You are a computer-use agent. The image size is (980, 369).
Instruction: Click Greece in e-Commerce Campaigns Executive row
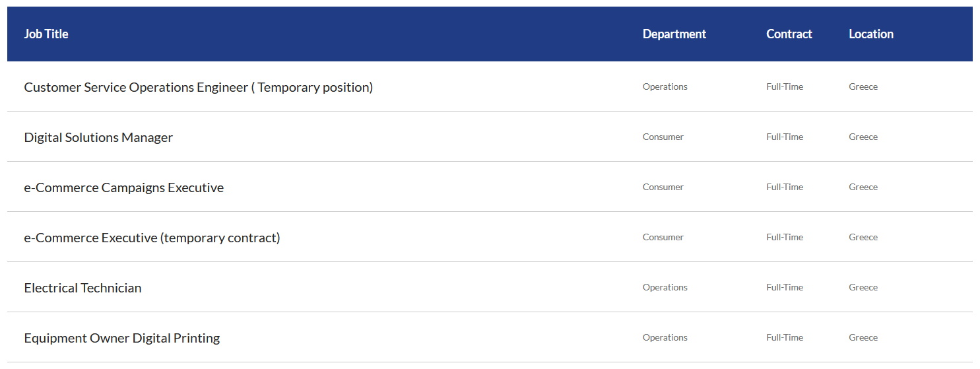(x=863, y=187)
